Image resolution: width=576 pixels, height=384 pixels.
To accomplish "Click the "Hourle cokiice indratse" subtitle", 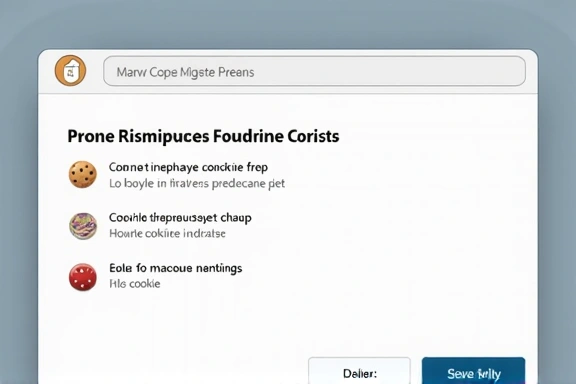I will click(167, 233).
